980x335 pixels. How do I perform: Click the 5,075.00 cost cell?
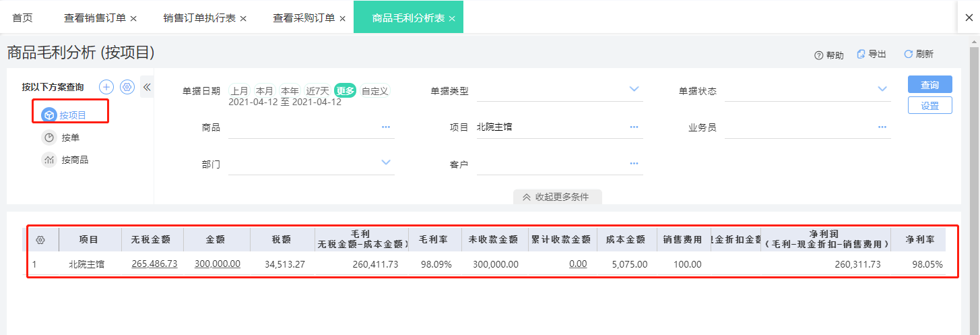629,264
